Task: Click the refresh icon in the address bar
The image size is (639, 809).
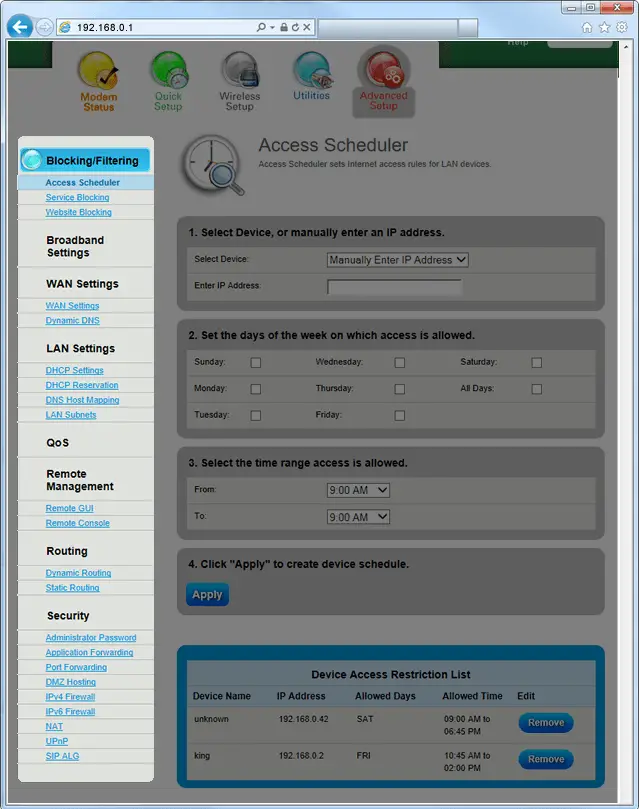Action: [295, 27]
